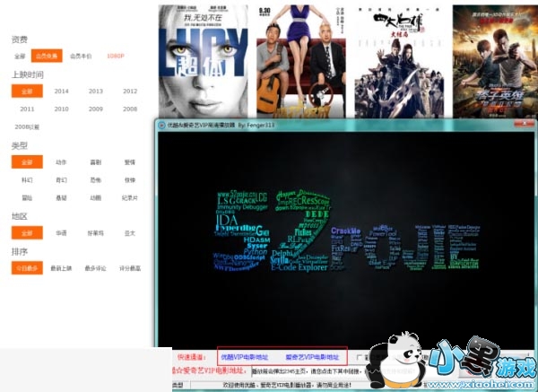Filter region by 华语
The height and width of the screenshot is (392, 538).
61,233
